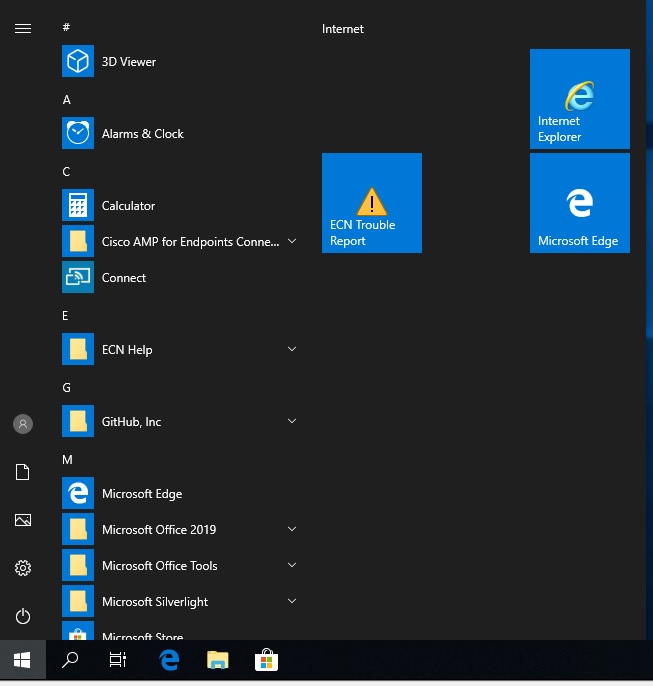This screenshot has height=686, width=653.
Task: Expand the GitHub, Inc chevron
Action: [292, 421]
